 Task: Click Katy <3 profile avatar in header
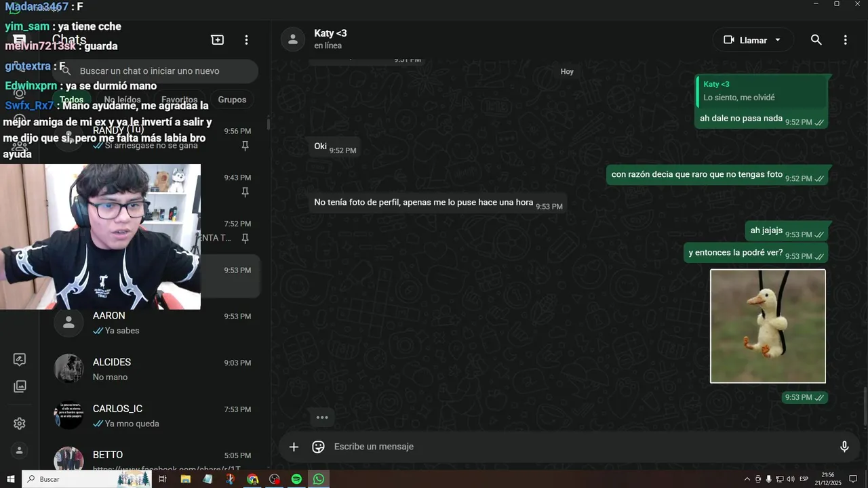pos(293,39)
